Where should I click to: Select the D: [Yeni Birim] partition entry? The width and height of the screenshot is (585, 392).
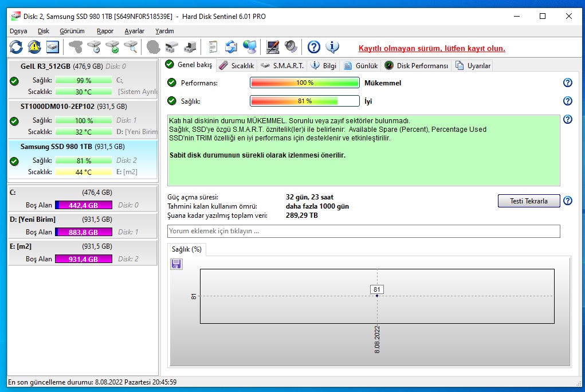83,226
